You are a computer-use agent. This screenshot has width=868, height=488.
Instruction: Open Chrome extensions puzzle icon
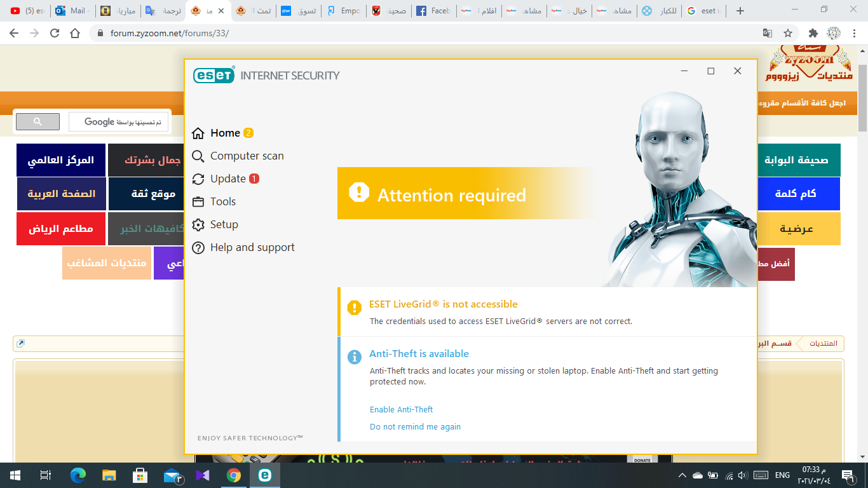pyautogui.click(x=813, y=33)
